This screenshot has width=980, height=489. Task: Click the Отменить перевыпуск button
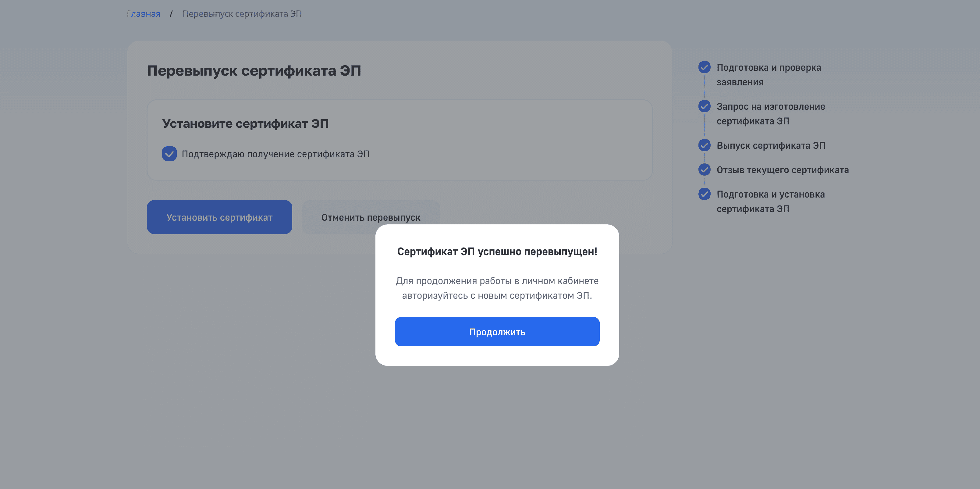coord(371,217)
